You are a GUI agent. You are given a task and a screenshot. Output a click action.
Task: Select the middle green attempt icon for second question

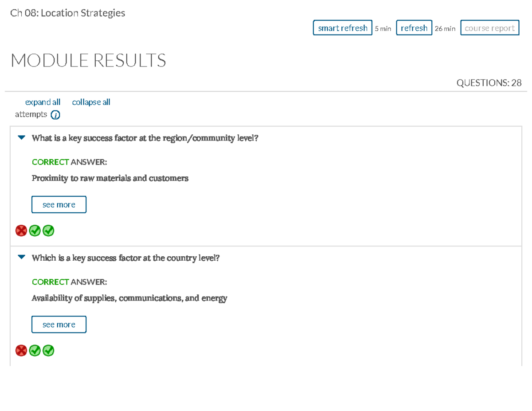[x=35, y=350]
